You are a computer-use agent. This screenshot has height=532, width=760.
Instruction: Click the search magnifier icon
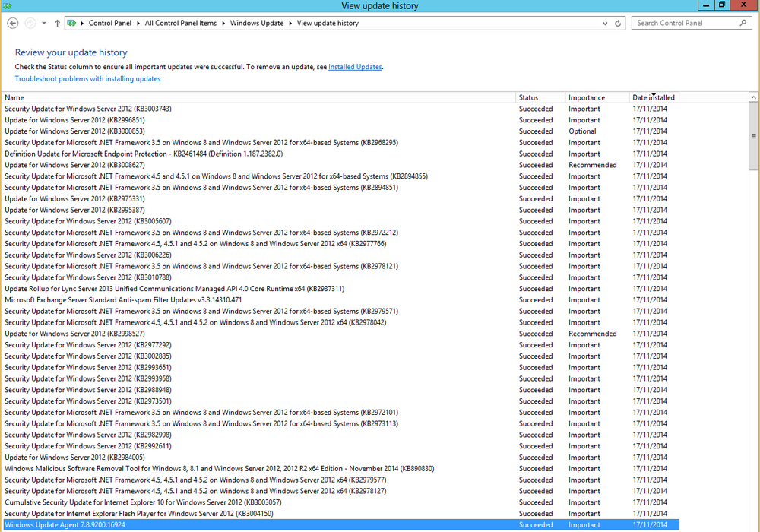(x=743, y=23)
